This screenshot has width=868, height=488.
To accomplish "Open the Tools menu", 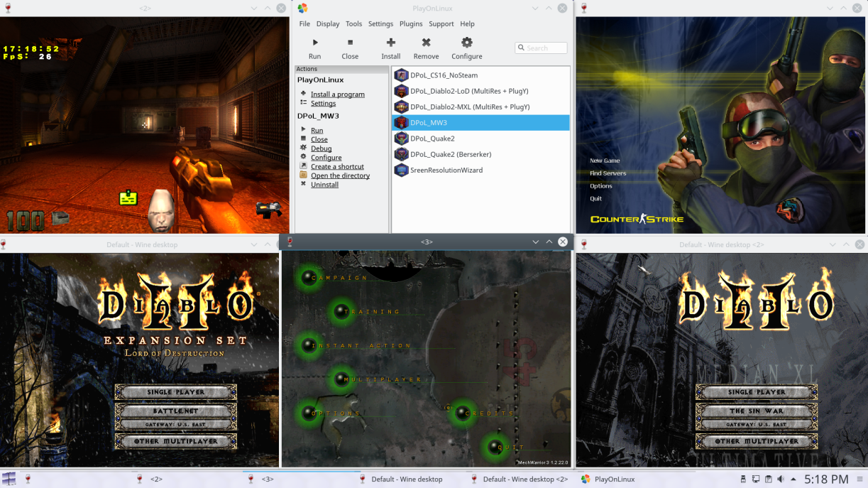I will [x=353, y=23].
